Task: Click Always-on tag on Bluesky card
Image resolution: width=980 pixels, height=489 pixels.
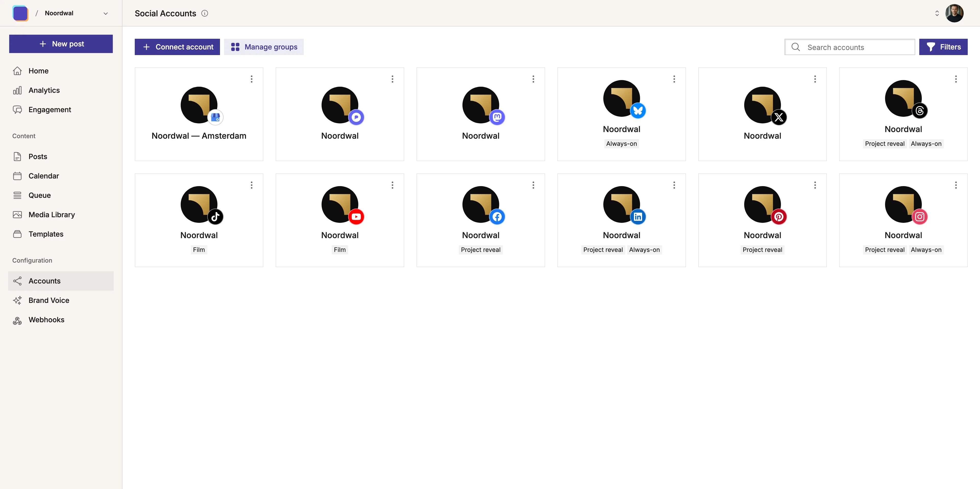Action: pyautogui.click(x=621, y=144)
